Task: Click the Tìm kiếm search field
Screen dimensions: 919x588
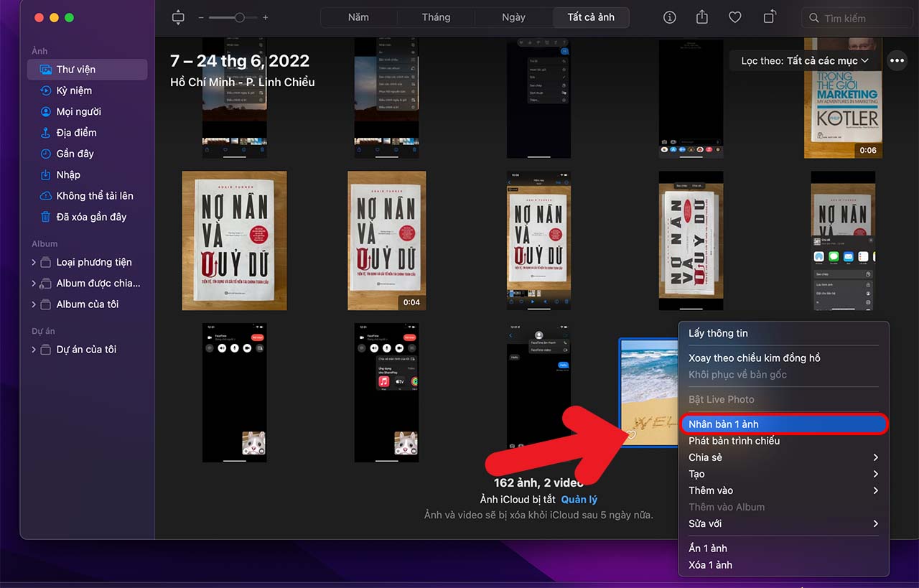Action: (x=856, y=18)
